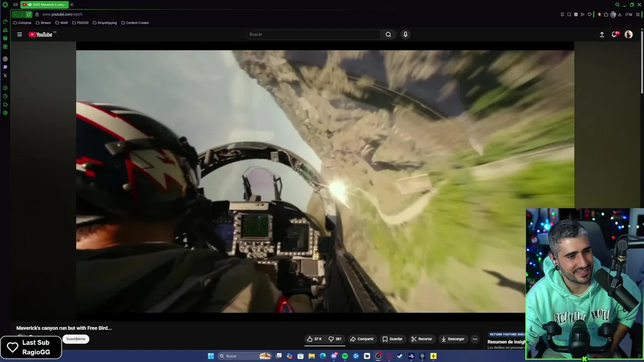Click the Compartir share button
This screenshot has width=644, height=362.
tap(362, 339)
